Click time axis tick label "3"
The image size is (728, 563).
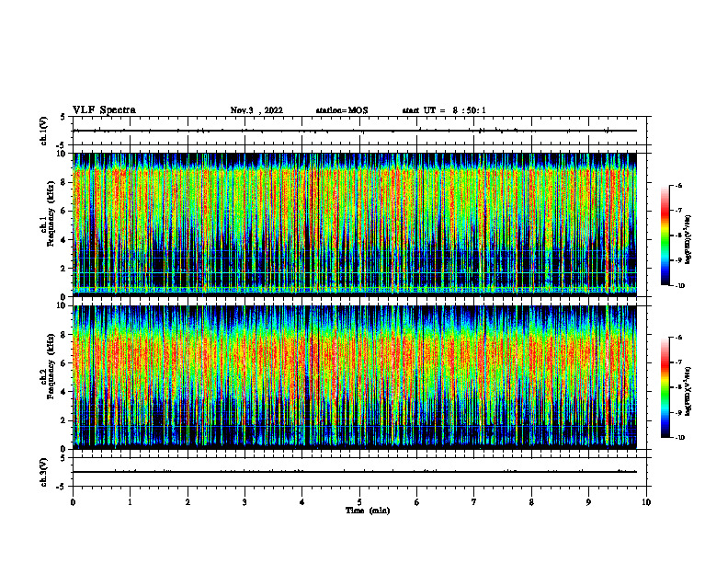pos(245,502)
